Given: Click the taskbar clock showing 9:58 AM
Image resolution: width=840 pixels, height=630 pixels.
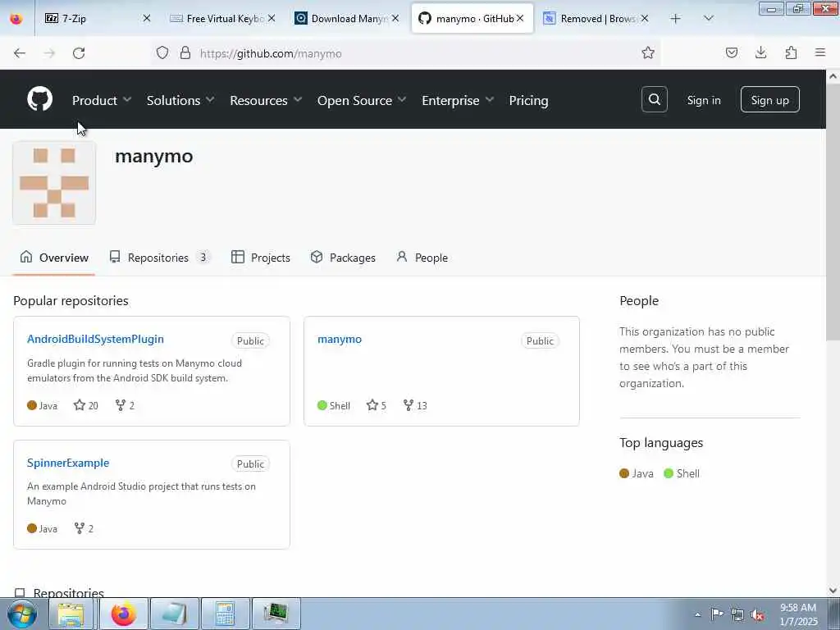Looking at the screenshot, I should tap(797, 614).
